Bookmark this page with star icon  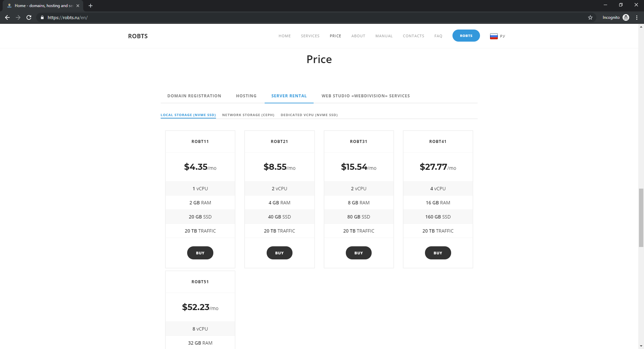(590, 17)
